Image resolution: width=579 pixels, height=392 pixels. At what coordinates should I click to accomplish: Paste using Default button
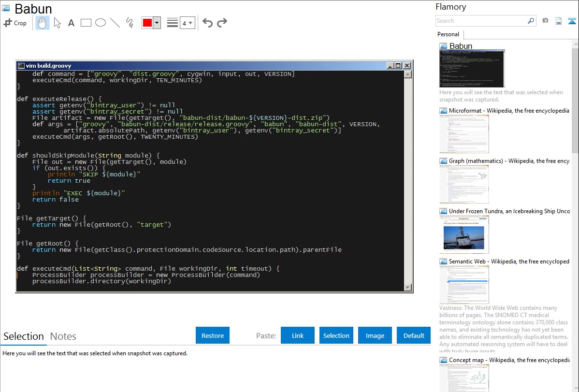click(x=414, y=335)
